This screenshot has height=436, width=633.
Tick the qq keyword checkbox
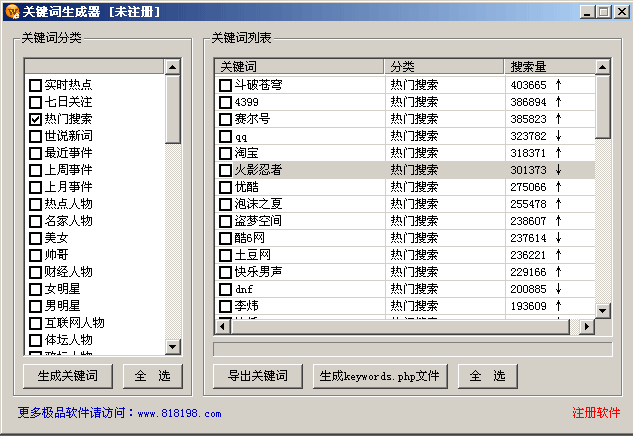point(225,136)
